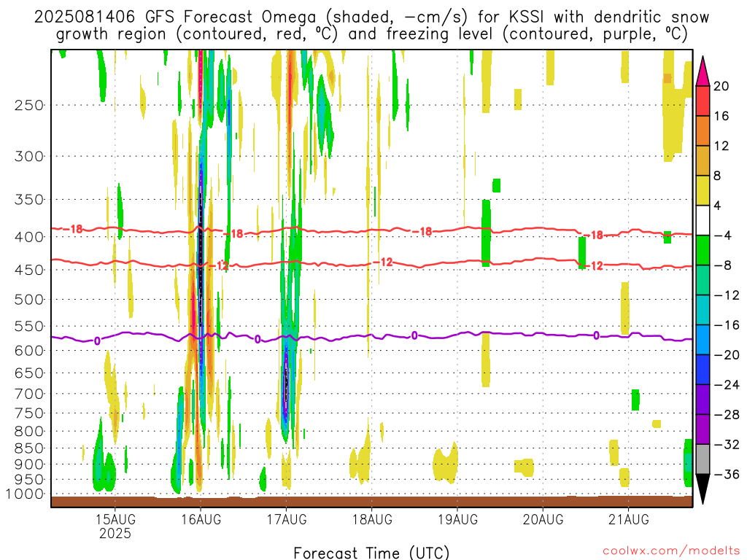Click the gray colorbar swatch between -32 and -36
Screen dimensions: 747x560
(703, 459)
